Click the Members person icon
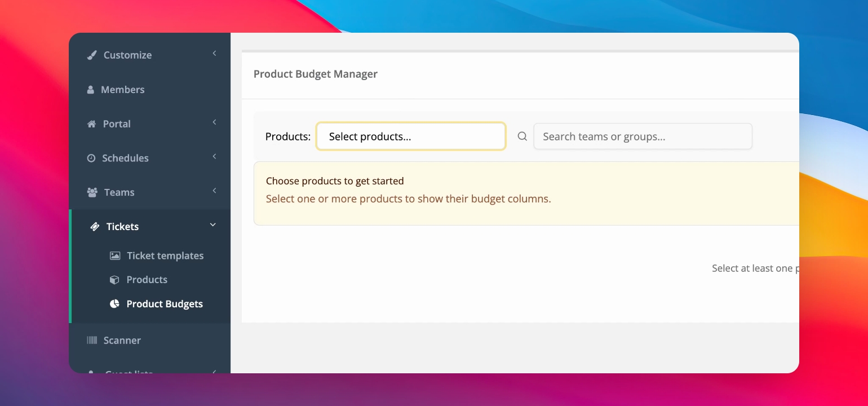The width and height of the screenshot is (868, 406). point(90,90)
